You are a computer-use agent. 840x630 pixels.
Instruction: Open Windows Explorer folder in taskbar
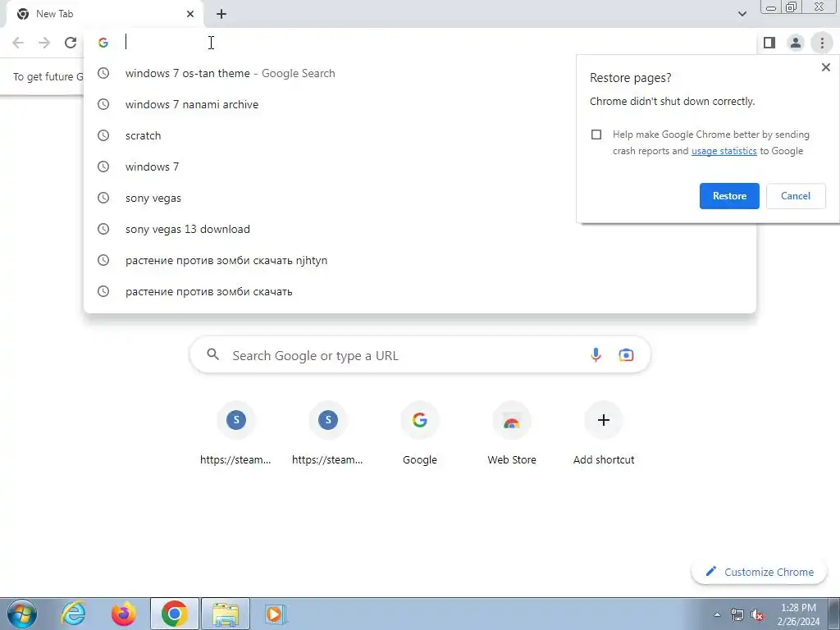(226, 614)
